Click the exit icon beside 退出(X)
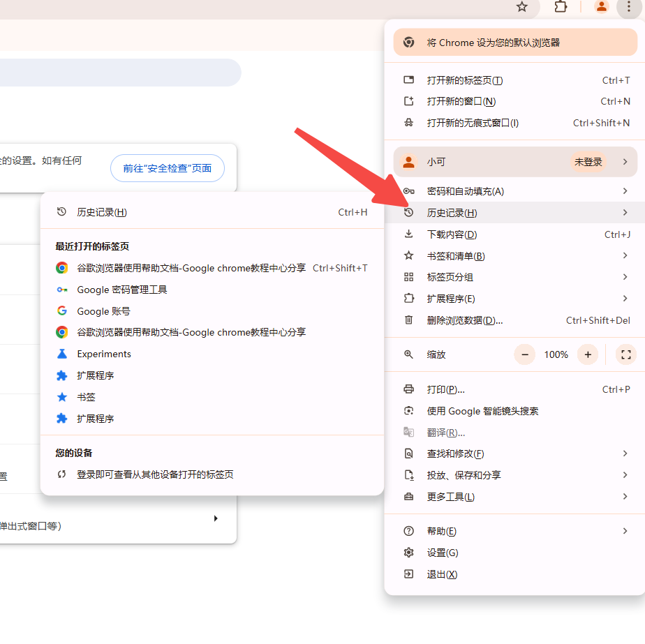645x644 pixels. click(x=408, y=574)
